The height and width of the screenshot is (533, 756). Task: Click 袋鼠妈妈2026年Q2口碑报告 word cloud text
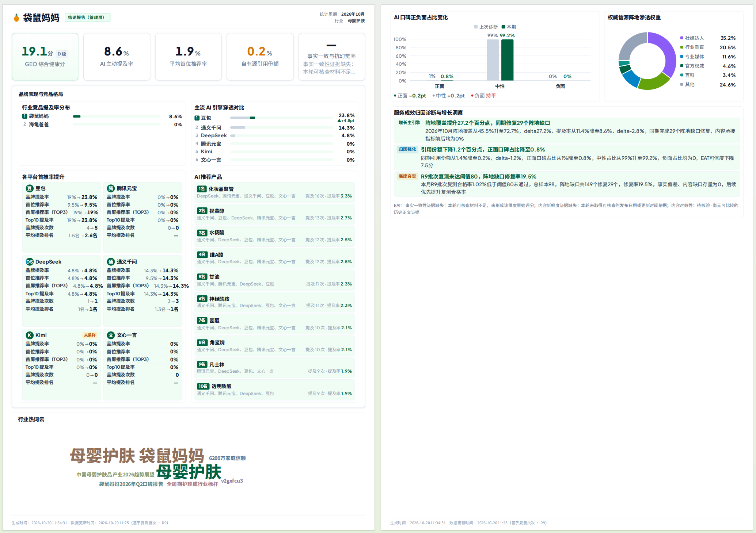coord(131,484)
